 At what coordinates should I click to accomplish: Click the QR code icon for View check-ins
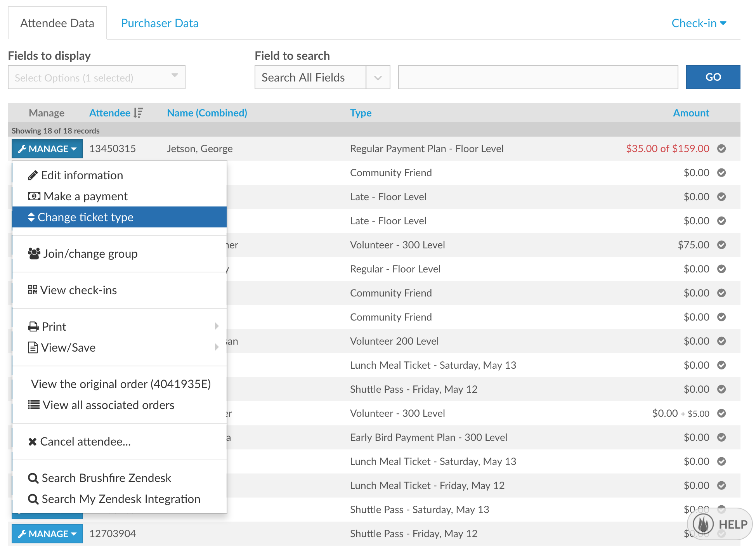click(x=32, y=290)
